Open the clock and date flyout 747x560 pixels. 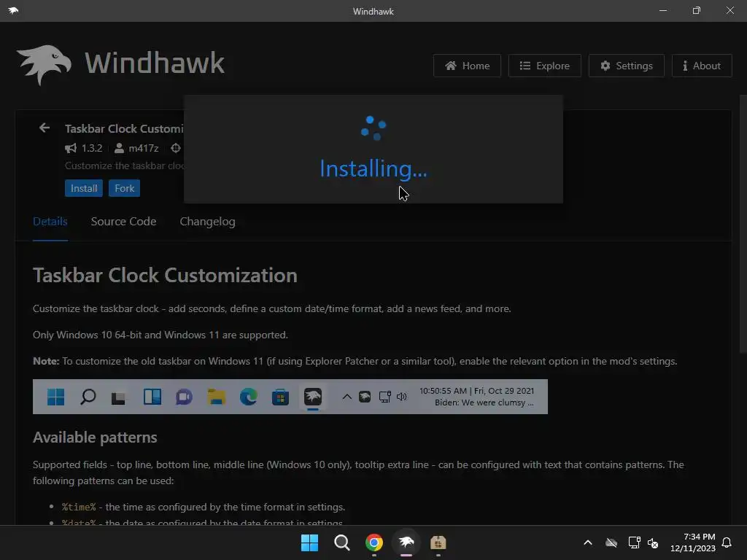[693, 542]
